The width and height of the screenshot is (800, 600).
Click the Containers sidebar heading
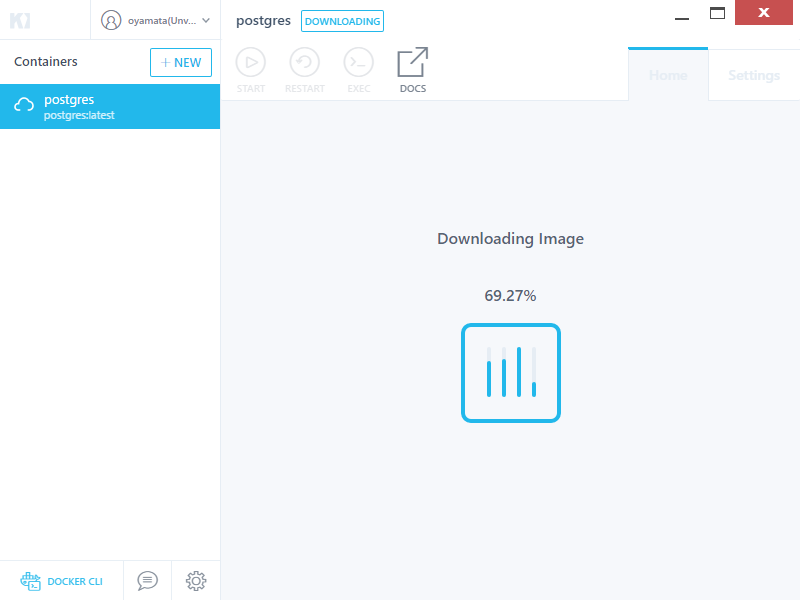tap(46, 62)
